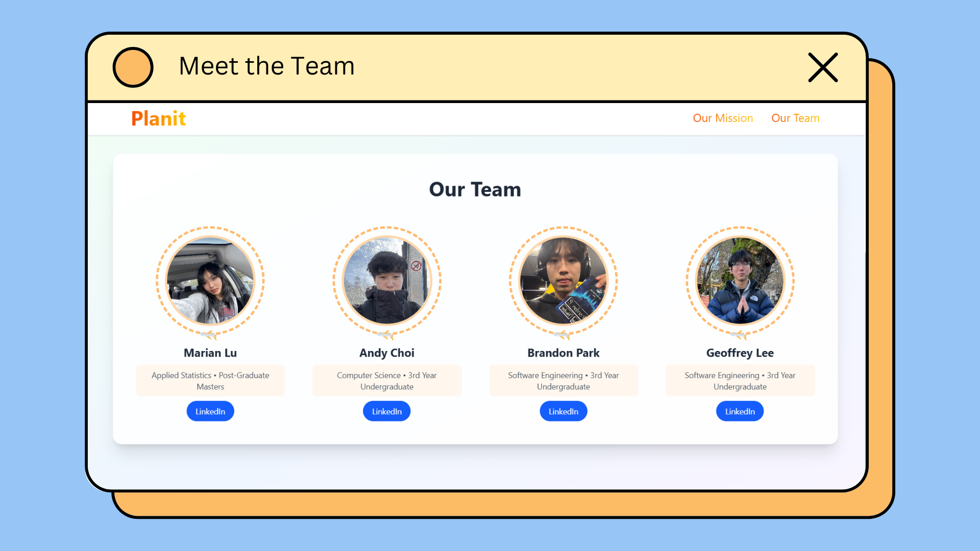Click airplane icon below Andy Choi's photo

point(386,335)
